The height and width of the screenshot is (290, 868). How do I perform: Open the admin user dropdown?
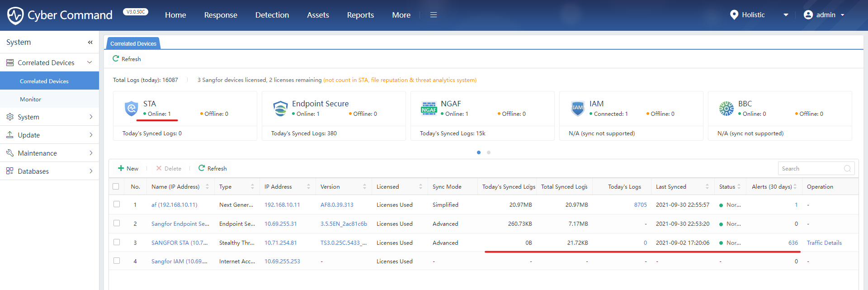click(824, 15)
